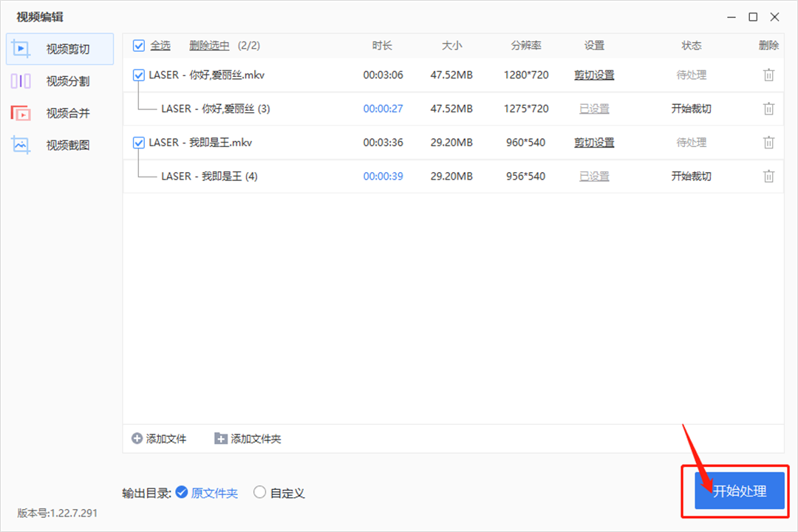Maximize the 视频编辑 window
The height and width of the screenshot is (532, 798).
(753, 17)
